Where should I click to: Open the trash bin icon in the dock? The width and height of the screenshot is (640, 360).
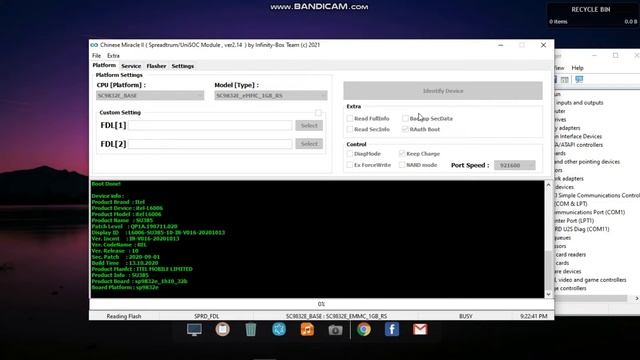click(251, 329)
